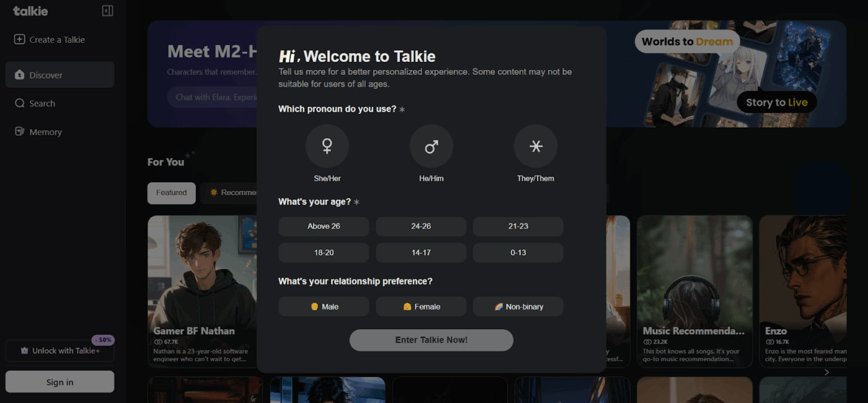The image size is (868, 403).
Task: Open Create a Talkie
Action: (50, 40)
